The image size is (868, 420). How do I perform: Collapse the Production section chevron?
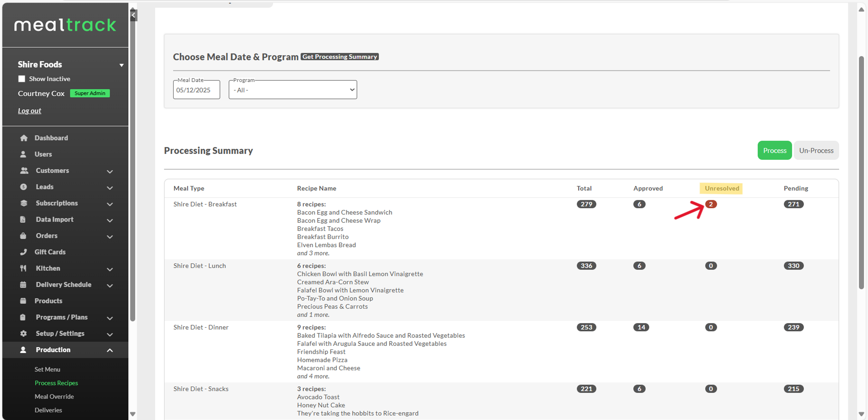click(x=110, y=350)
